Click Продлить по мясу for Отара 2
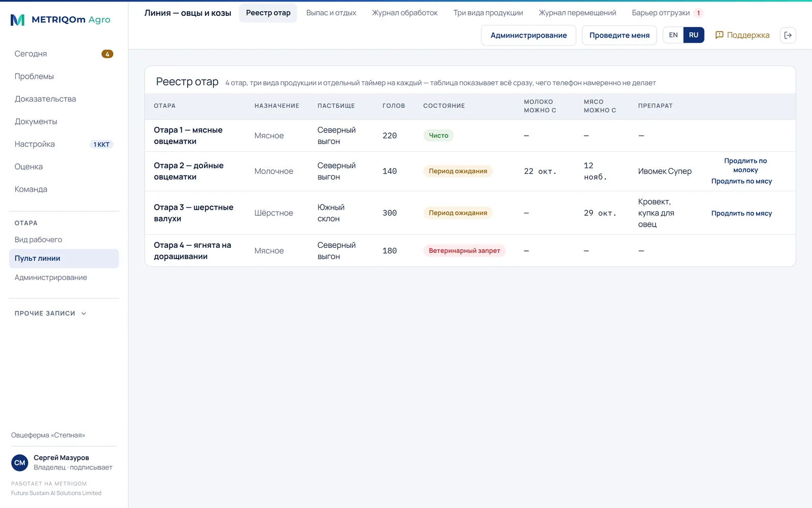The width and height of the screenshot is (812, 508). click(x=741, y=181)
